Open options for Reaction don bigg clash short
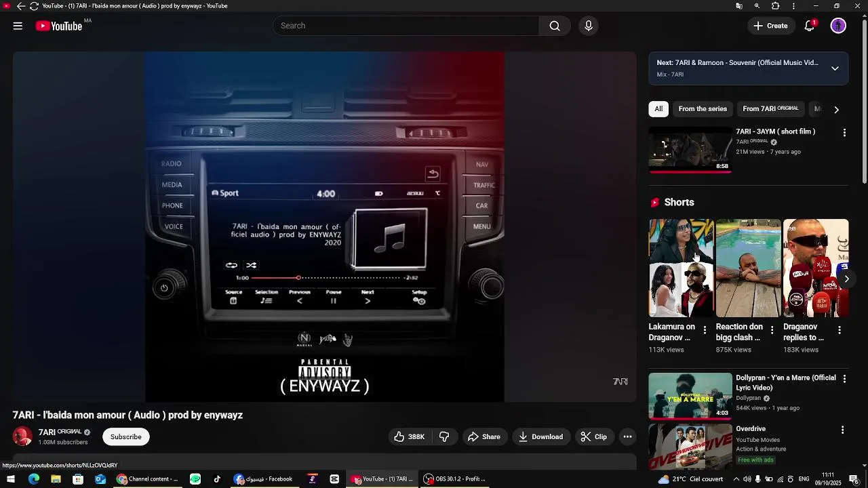Screen dimensions: 868x488 pyautogui.click(x=772, y=330)
